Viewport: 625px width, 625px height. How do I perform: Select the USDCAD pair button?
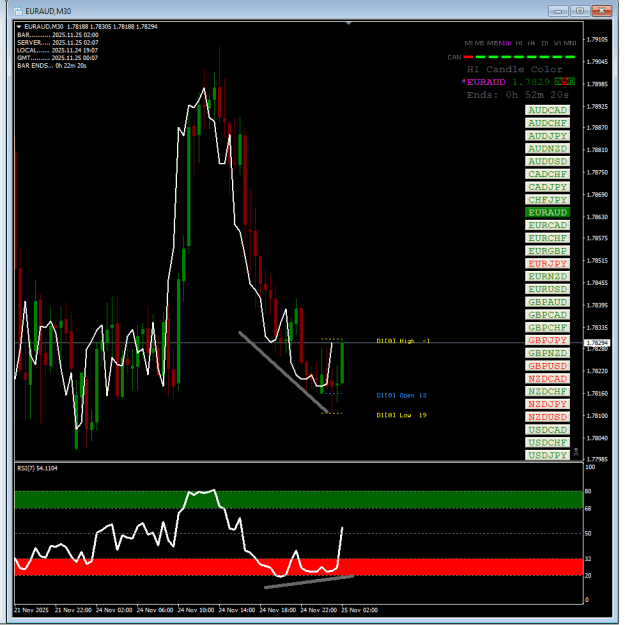pos(547,430)
